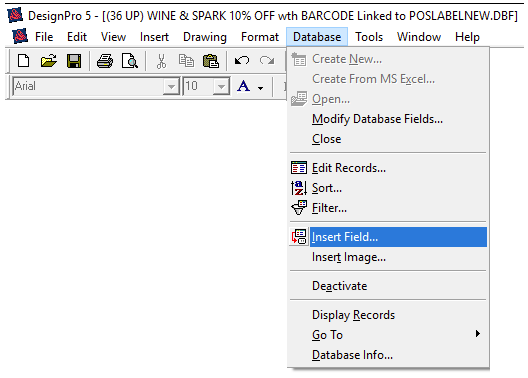Screen dimensions: 528x378
Task: Click the Filter funnel icon
Action: point(299,208)
